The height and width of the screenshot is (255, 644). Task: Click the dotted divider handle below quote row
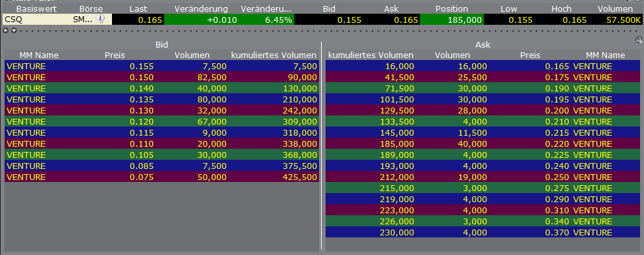329,31
